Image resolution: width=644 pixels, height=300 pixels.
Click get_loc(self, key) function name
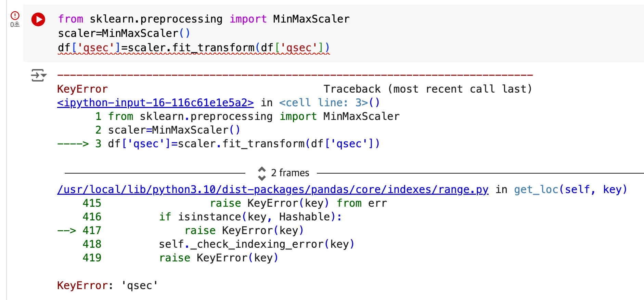pos(570,189)
